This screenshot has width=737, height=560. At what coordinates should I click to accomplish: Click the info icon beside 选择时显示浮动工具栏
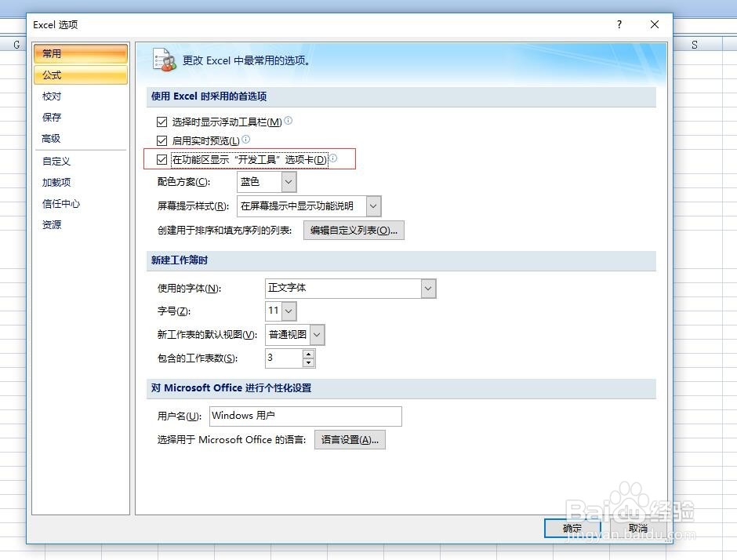pos(288,122)
